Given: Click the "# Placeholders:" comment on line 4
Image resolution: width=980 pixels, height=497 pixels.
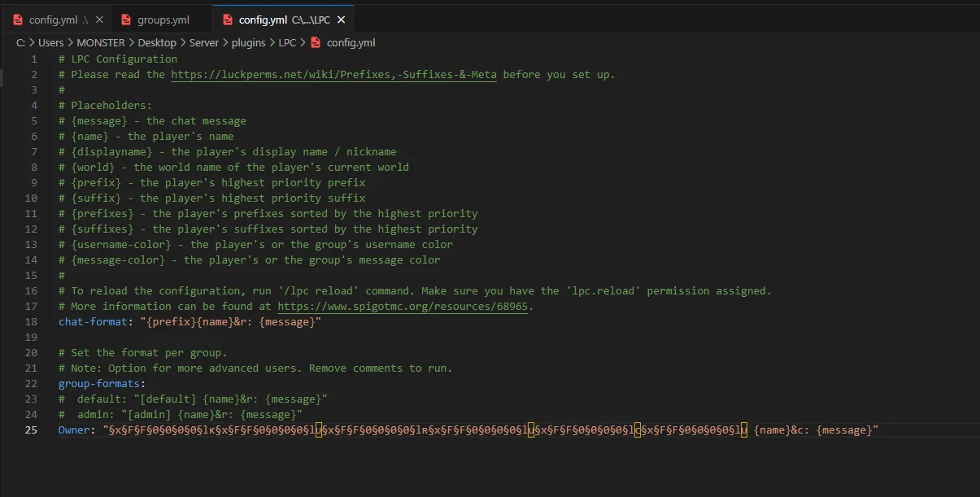Looking at the screenshot, I should click(x=106, y=105).
